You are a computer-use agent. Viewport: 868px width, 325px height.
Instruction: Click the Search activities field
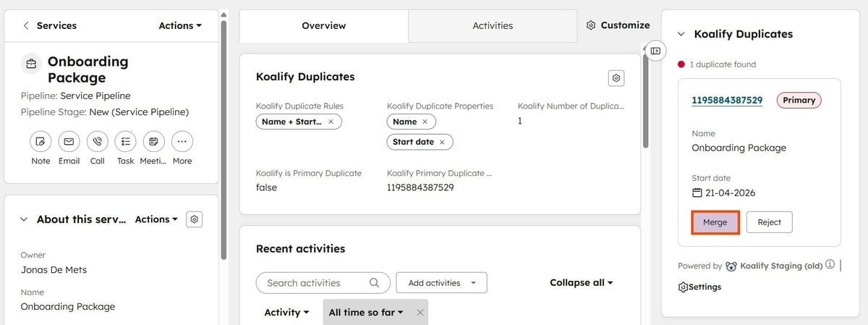click(x=323, y=282)
